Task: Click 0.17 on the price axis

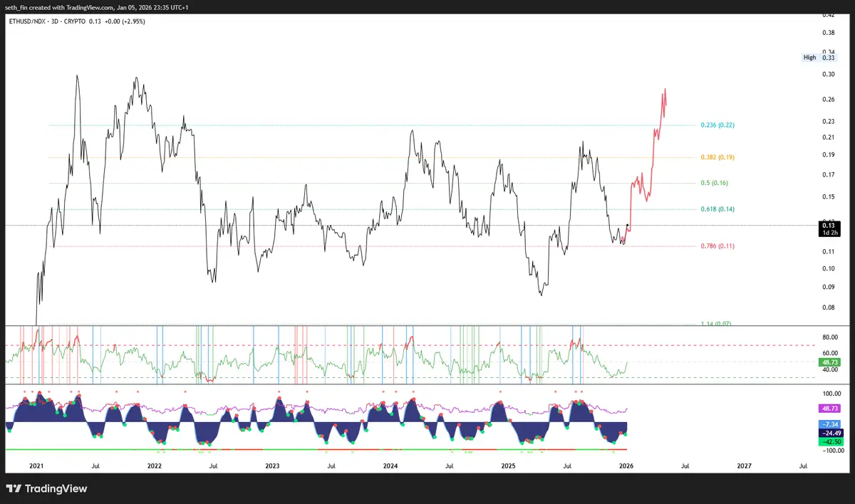Action: (828, 174)
